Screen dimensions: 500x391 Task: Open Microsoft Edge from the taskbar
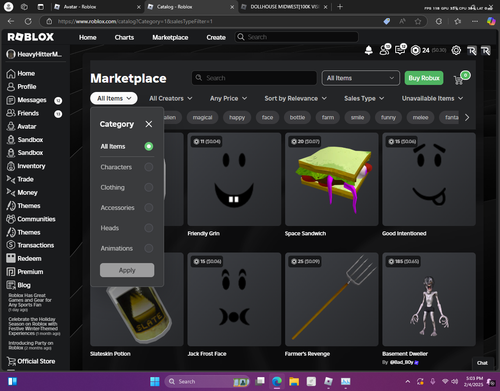coord(277,381)
